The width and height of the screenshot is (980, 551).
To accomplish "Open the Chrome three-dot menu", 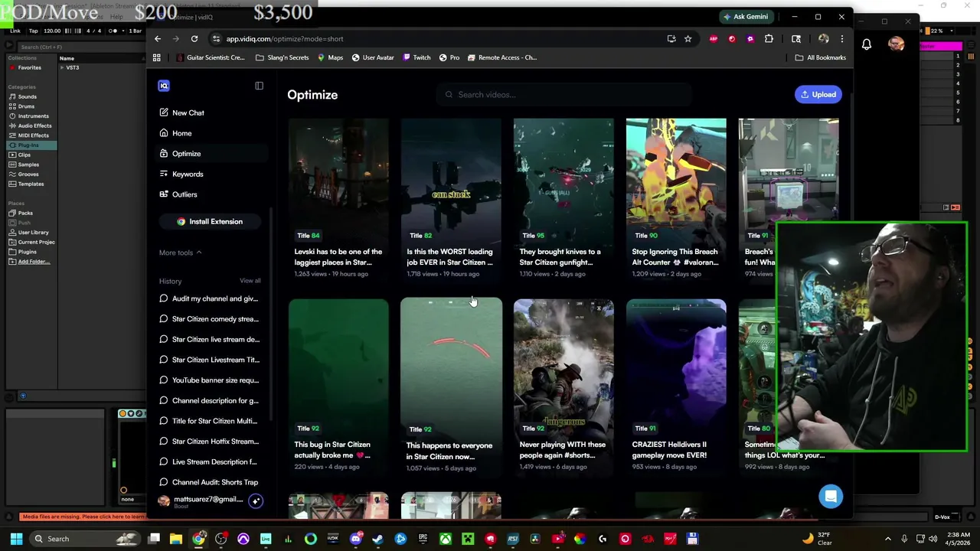I will pyautogui.click(x=841, y=39).
